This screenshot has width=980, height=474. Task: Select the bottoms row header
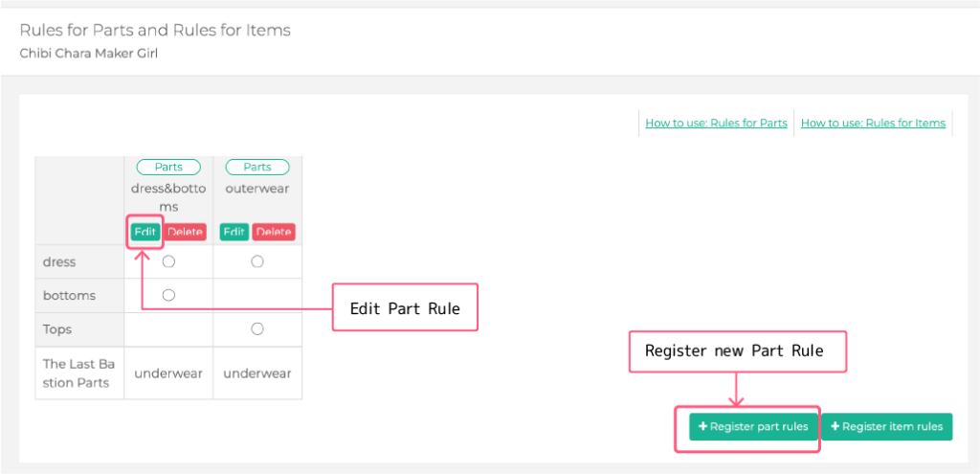[x=69, y=296]
